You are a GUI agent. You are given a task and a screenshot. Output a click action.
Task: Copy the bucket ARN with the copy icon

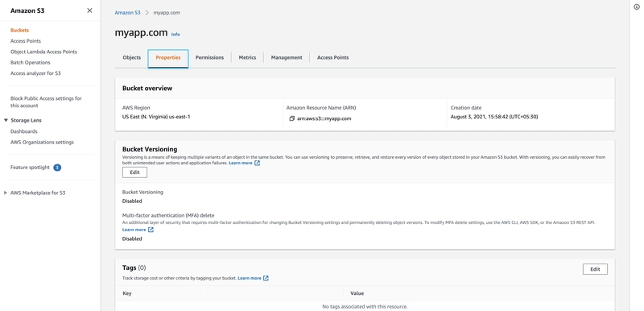(291, 118)
